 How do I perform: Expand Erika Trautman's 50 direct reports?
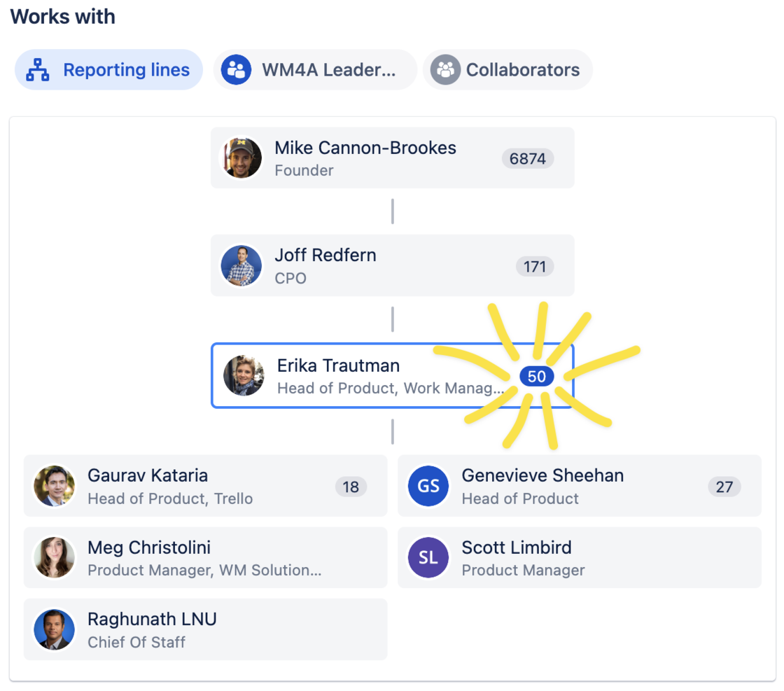537,376
